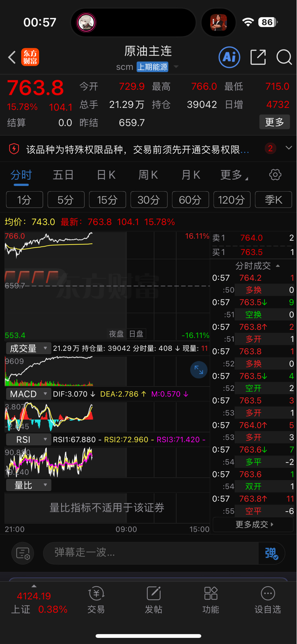Tap the RSI1:67.880 reading
The image size is (297, 644).
click(77, 440)
